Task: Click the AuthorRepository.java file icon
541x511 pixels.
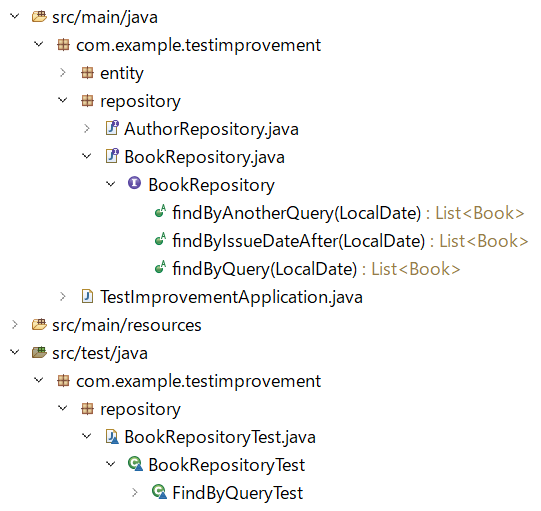Action: click(112, 128)
